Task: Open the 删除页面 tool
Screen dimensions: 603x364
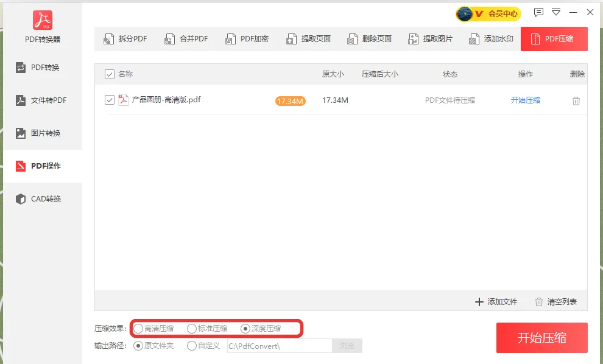Action: (368, 39)
